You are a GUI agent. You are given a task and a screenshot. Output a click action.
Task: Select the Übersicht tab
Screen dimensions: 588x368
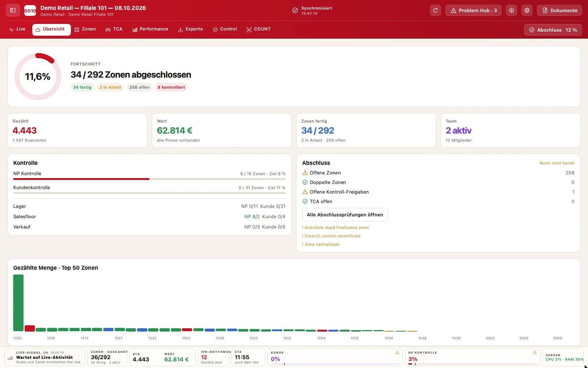pos(51,29)
